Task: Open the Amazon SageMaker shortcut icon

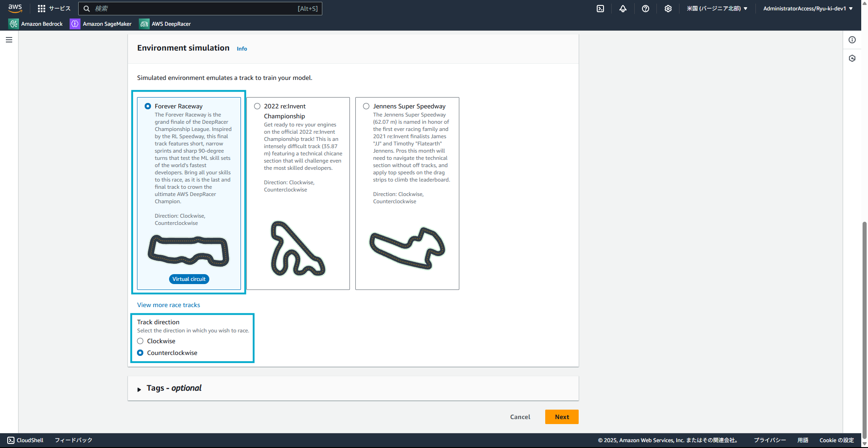Action: 75,24
